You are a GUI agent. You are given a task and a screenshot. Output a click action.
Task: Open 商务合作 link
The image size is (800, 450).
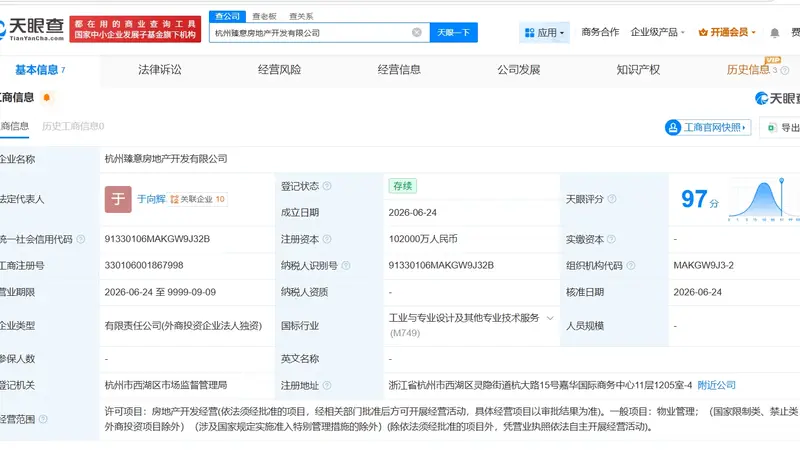[600, 32]
